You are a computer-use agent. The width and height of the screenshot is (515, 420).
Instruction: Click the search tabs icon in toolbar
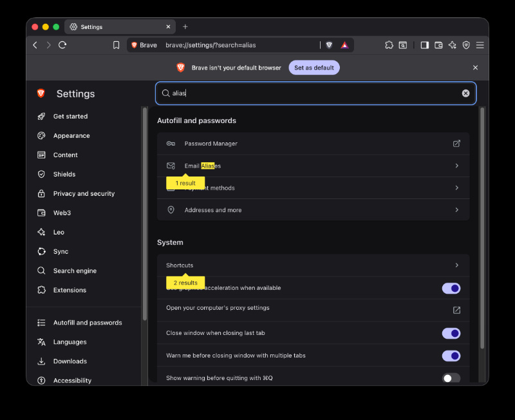403,45
